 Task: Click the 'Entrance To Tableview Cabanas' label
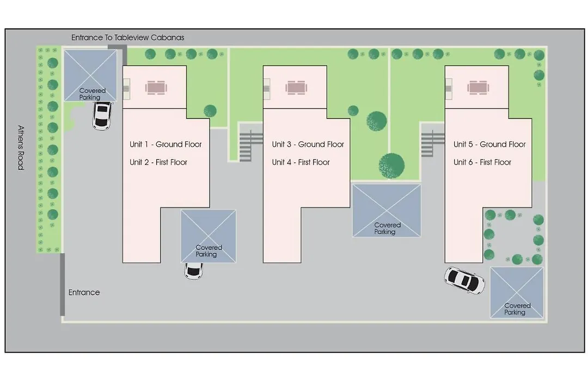click(127, 38)
